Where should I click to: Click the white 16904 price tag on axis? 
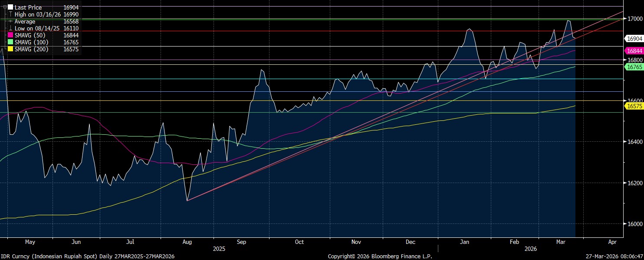coord(634,39)
